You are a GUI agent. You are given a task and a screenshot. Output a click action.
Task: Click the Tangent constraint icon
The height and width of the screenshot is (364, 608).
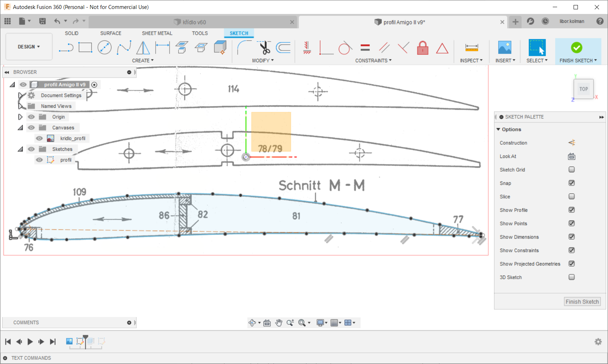pos(345,48)
